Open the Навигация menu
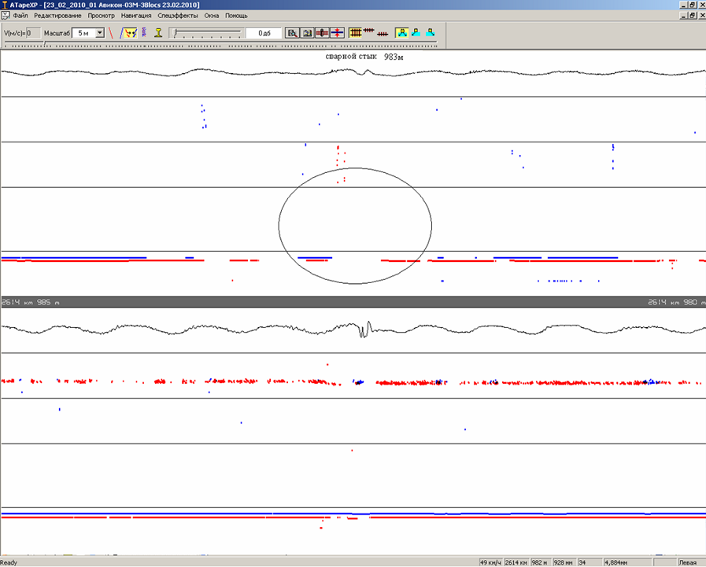This screenshot has height=567, width=706. (135, 16)
